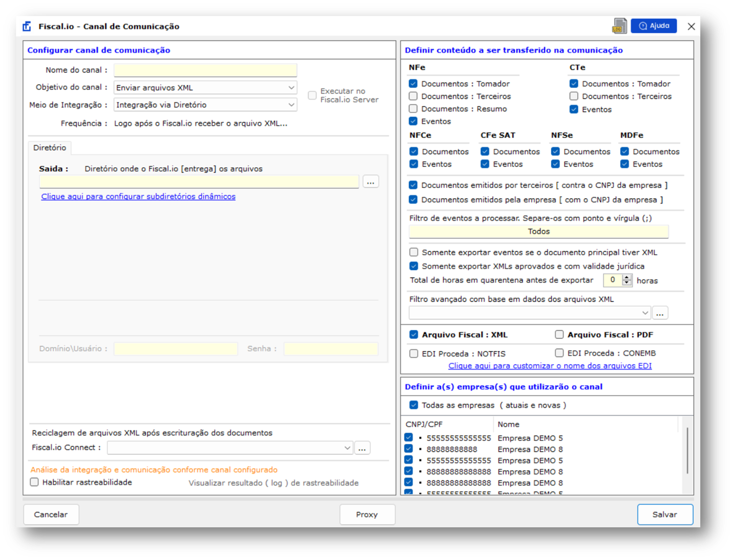Toggle CFe SAT Documentos checkbox
733x560 pixels.
(x=485, y=151)
